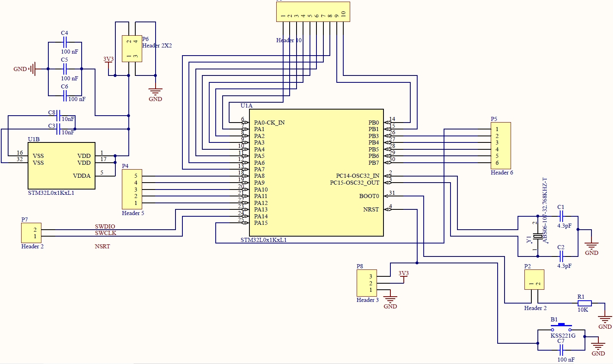Select the C4 100 nF capacitor symbol
613x364 pixels.
tap(65, 42)
